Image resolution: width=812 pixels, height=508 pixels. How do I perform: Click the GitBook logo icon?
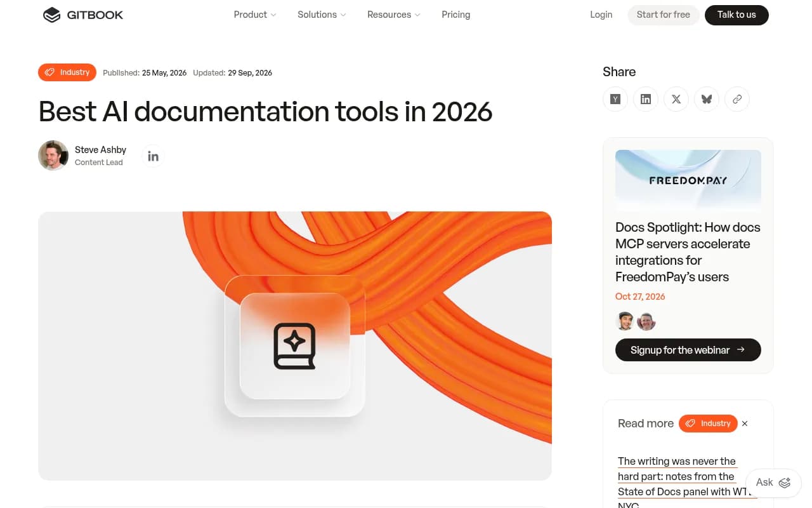51,15
